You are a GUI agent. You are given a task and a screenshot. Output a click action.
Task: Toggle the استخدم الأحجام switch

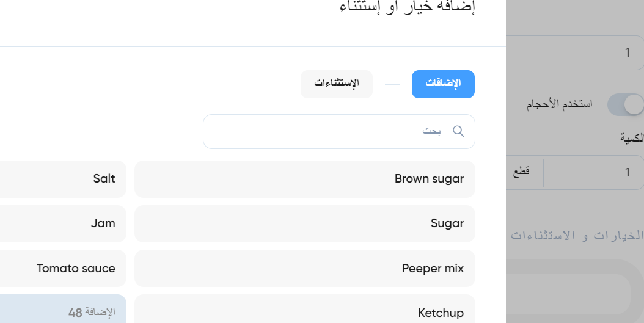[x=626, y=104]
